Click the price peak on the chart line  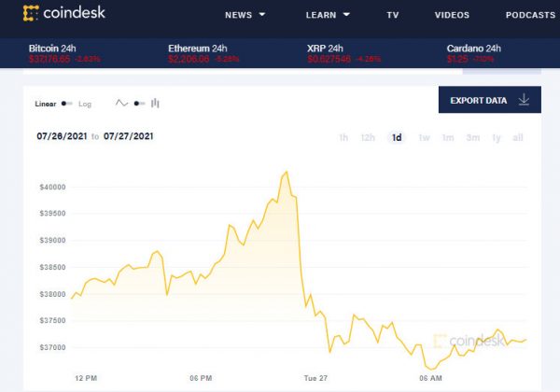(287, 172)
